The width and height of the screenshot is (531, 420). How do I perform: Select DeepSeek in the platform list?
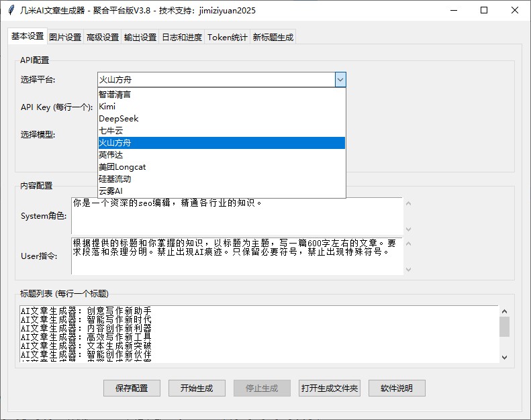pos(222,119)
